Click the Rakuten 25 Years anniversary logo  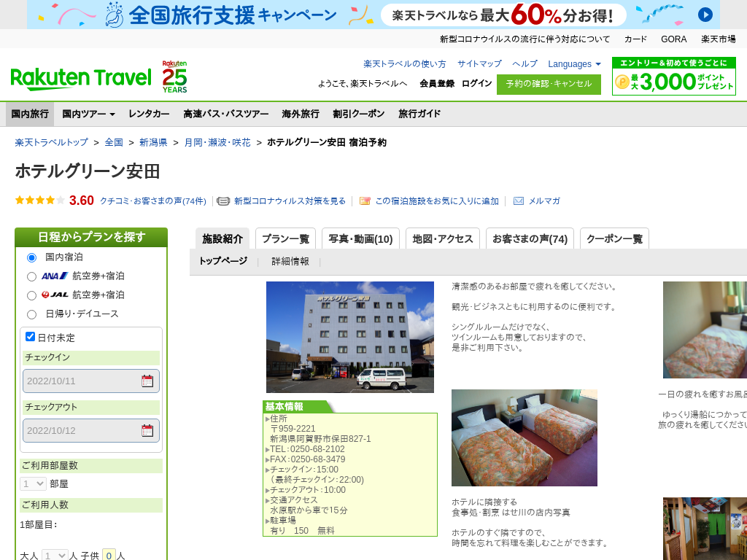pyautogui.click(x=174, y=77)
